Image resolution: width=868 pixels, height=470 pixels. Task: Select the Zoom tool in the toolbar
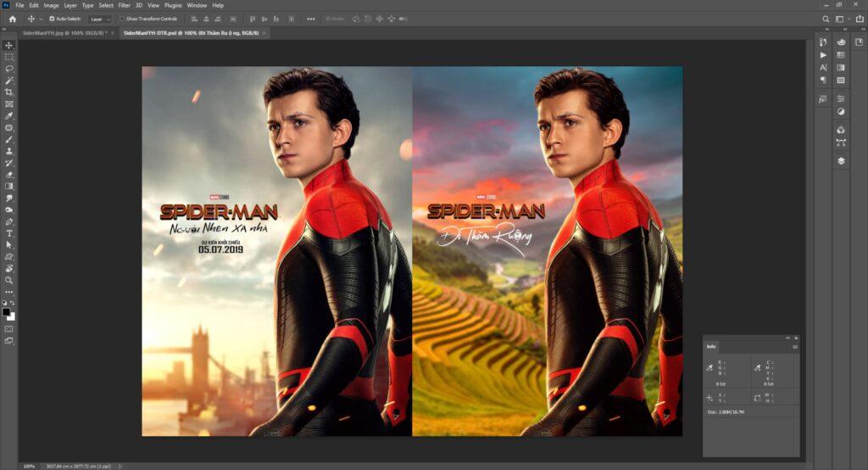click(x=9, y=279)
